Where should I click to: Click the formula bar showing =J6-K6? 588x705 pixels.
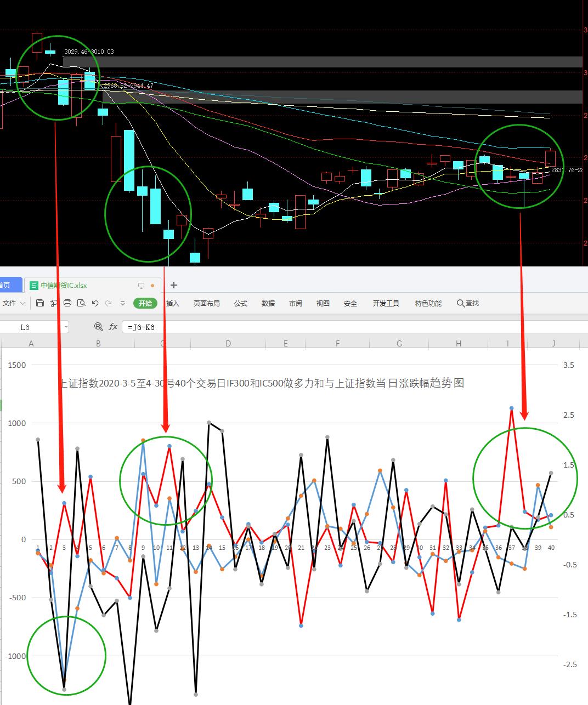(354, 327)
